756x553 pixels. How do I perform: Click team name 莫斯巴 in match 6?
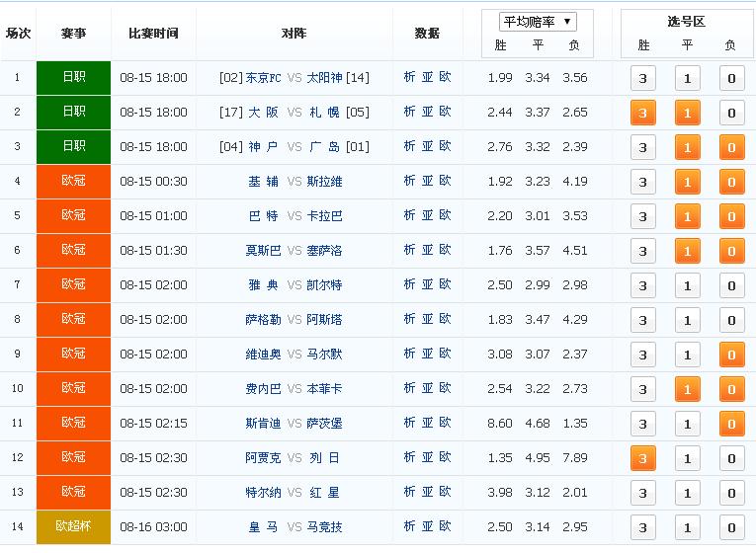coord(263,251)
